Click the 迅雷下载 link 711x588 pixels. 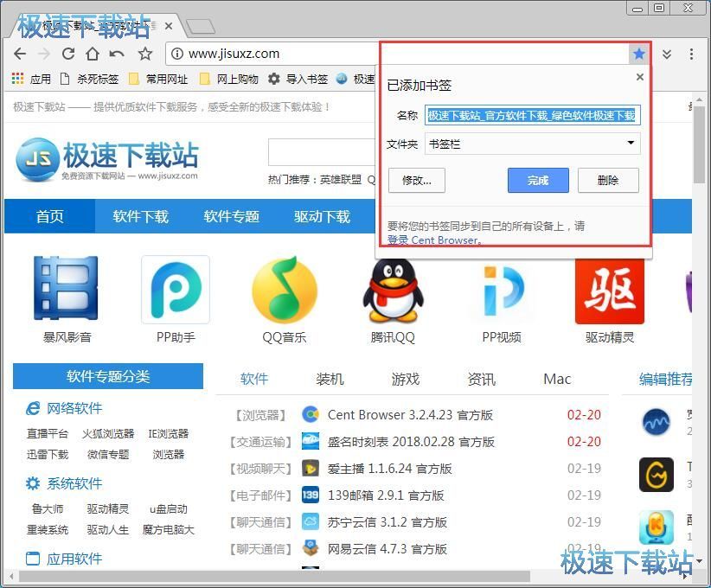[x=48, y=454]
